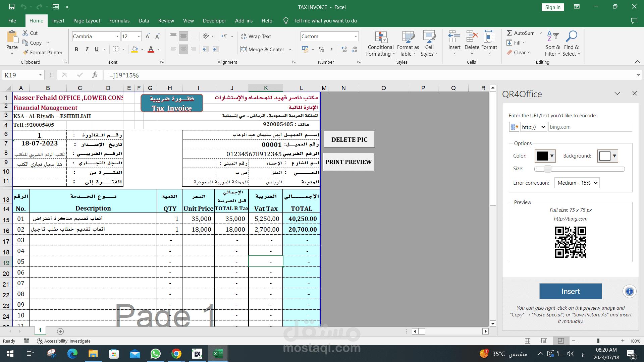Toggle Bold formatting on selected cell
Image resolution: width=644 pixels, height=362 pixels.
click(x=76, y=49)
